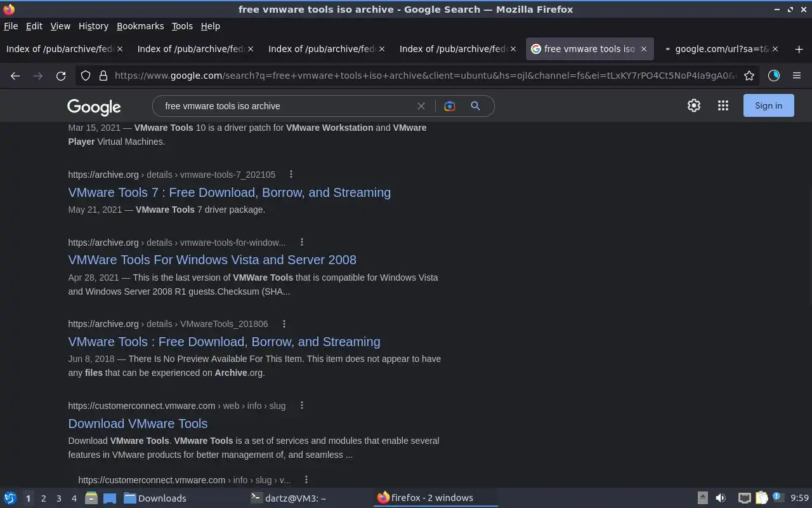Open clipboard manager tray icon
The width and height of the screenshot is (812, 508).
pos(762,498)
